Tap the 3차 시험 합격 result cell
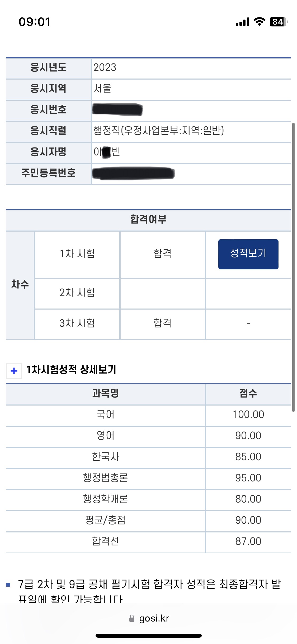 click(x=162, y=323)
